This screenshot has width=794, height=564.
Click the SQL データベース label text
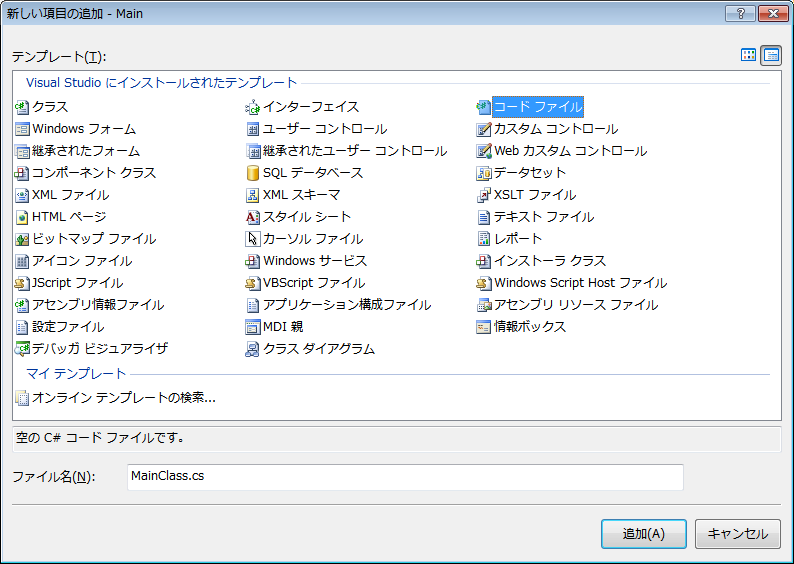pos(313,173)
